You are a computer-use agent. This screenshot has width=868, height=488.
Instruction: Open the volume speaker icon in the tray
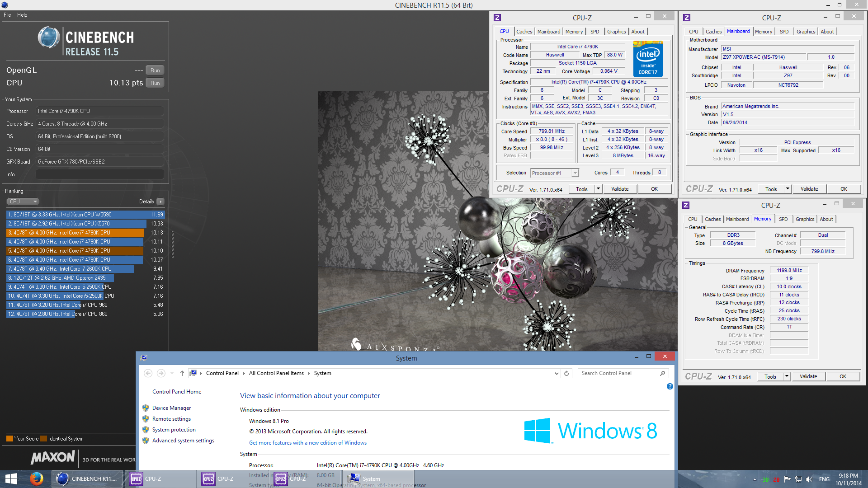pyautogui.click(x=809, y=479)
